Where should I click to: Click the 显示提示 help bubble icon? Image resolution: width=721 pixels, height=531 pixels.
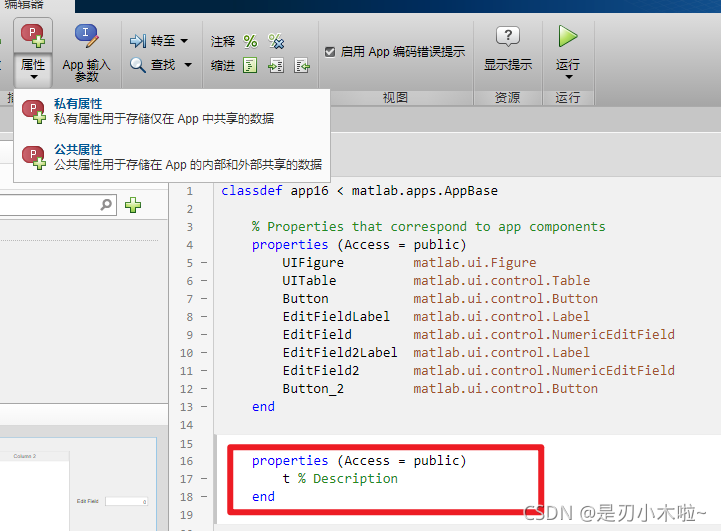click(x=508, y=36)
